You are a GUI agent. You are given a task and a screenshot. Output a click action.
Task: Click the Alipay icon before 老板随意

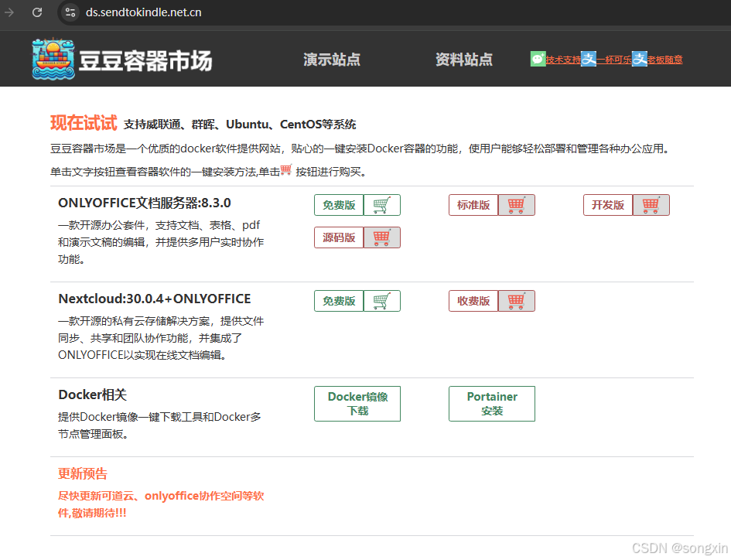[x=639, y=59]
